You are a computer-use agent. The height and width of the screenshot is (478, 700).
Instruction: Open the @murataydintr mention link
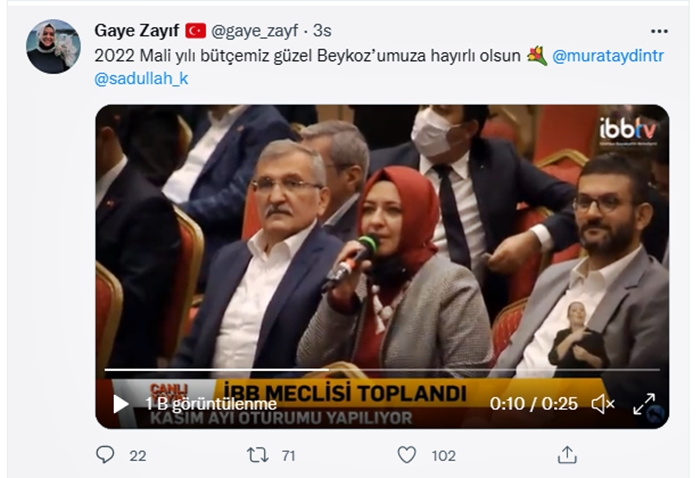point(608,56)
